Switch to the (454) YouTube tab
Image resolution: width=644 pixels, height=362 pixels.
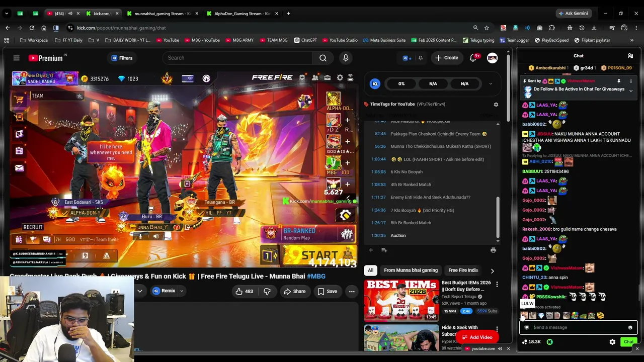pos(60,14)
